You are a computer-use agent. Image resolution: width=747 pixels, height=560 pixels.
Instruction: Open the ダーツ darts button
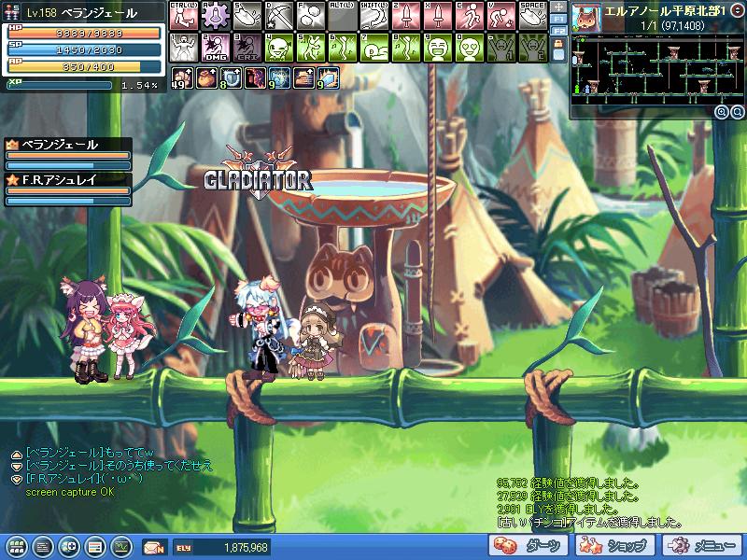coord(529,546)
